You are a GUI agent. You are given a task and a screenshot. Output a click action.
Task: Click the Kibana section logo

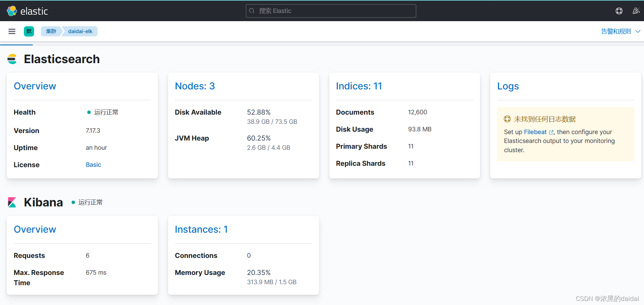(x=12, y=202)
